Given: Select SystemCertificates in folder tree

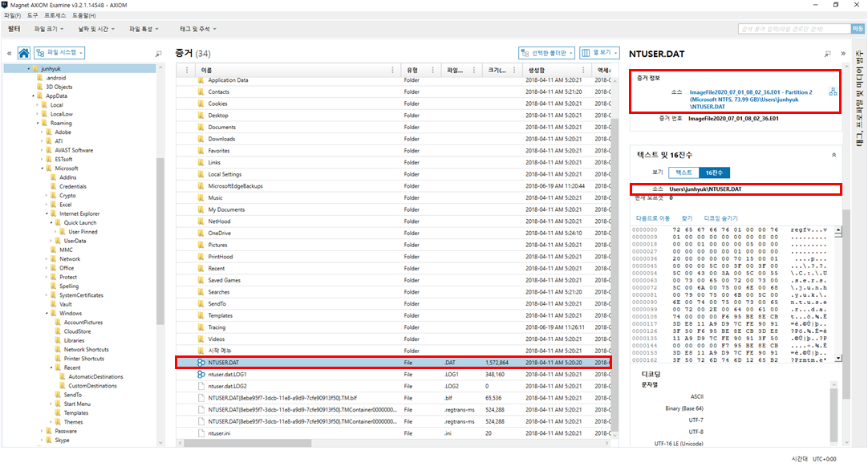Looking at the screenshot, I should coord(81,295).
